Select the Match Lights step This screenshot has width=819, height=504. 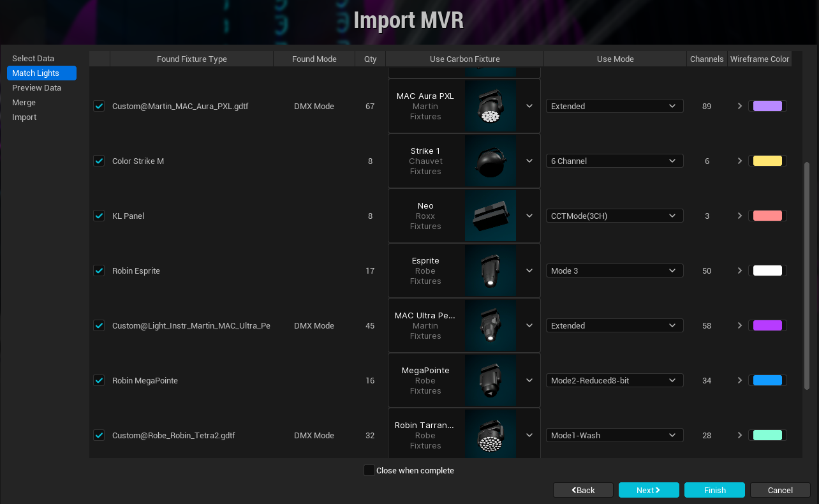pos(41,73)
